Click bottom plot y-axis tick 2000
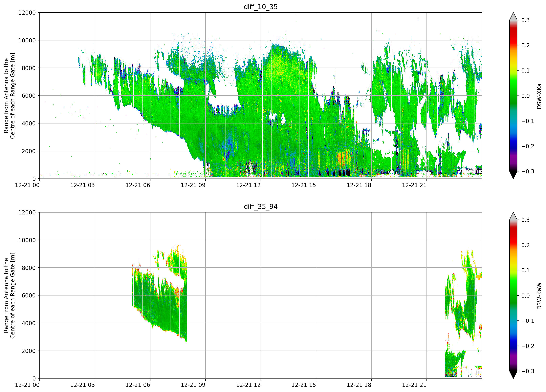This screenshot has height=392, width=546. 29,351
